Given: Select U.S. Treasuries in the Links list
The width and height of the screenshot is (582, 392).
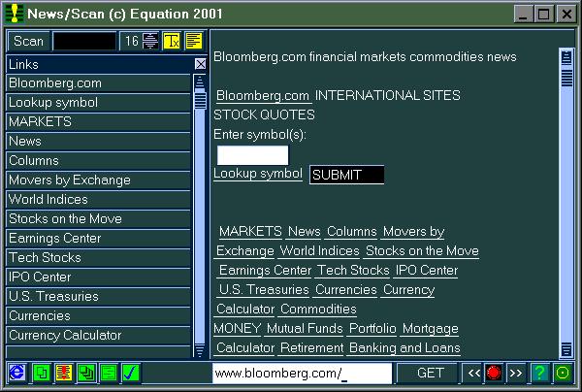Looking at the screenshot, I should (x=98, y=296).
